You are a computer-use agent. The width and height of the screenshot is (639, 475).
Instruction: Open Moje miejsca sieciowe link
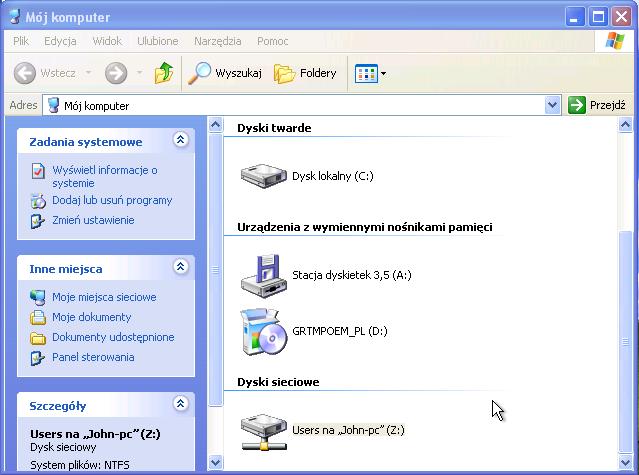[104, 297]
